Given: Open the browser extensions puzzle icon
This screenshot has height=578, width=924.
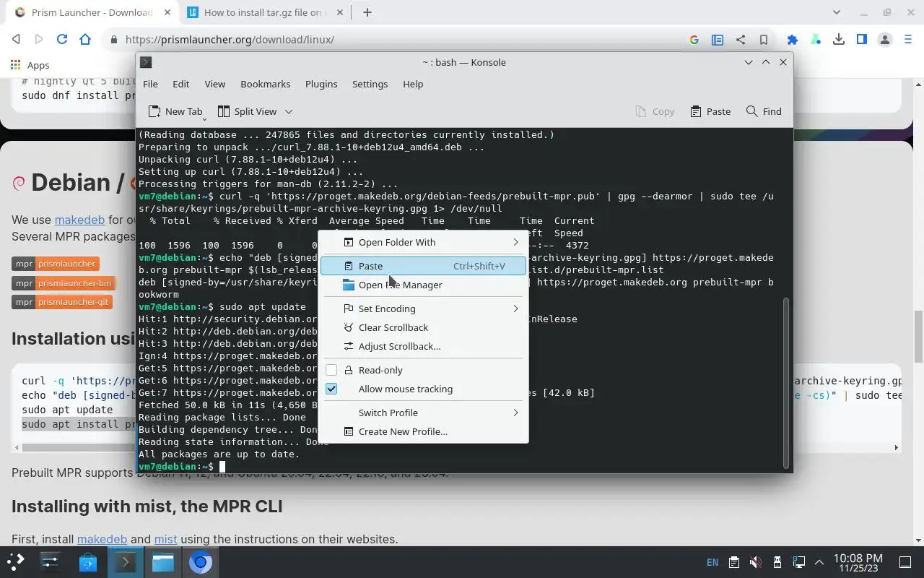Looking at the screenshot, I should 793,40.
